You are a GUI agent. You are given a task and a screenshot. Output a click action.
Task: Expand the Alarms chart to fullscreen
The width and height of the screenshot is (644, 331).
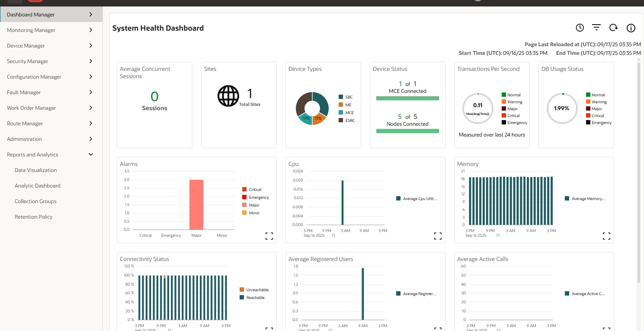click(269, 236)
